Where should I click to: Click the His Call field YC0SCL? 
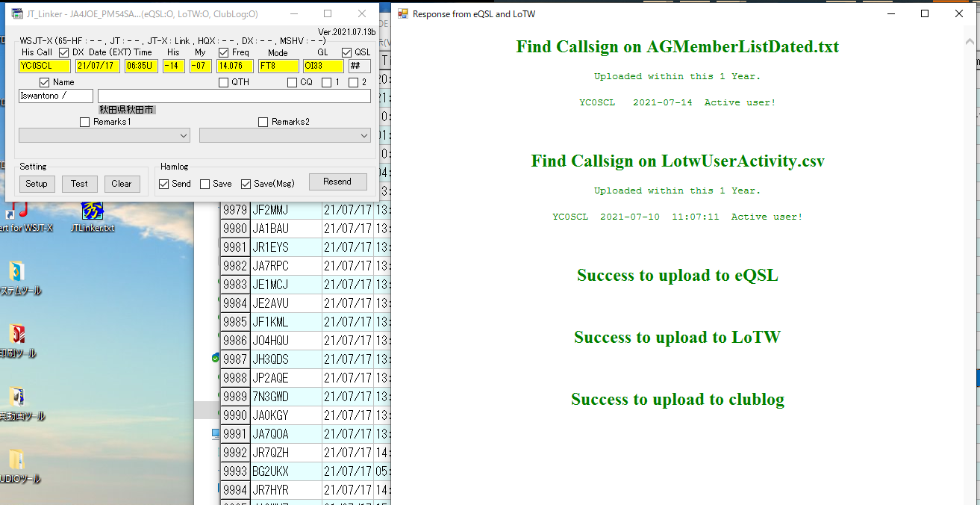pos(45,66)
